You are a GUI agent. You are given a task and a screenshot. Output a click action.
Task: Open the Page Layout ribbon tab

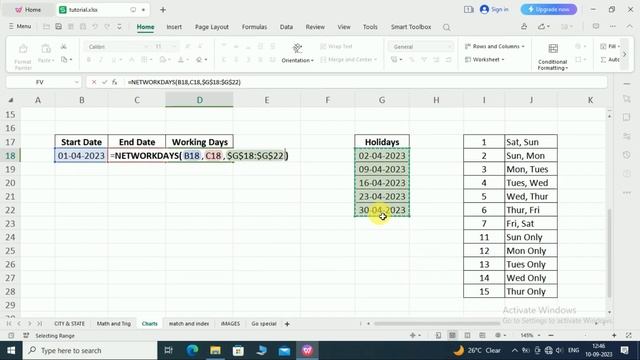[x=211, y=27]
